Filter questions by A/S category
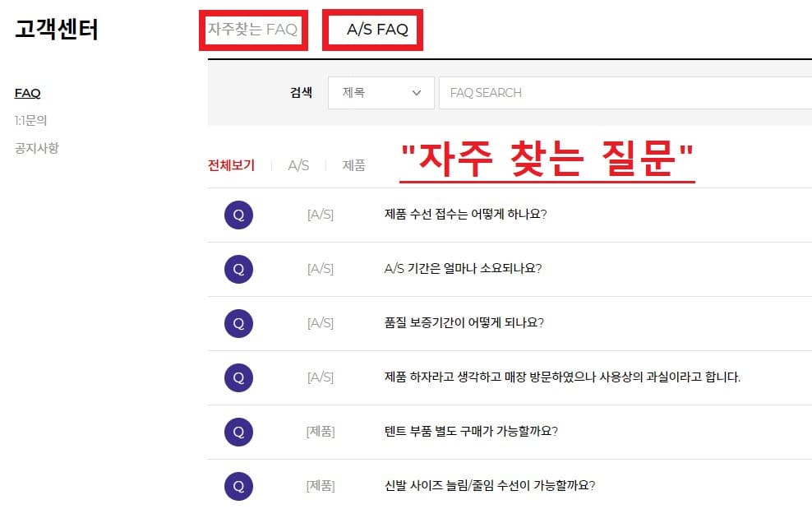 [x=298, y=164]
